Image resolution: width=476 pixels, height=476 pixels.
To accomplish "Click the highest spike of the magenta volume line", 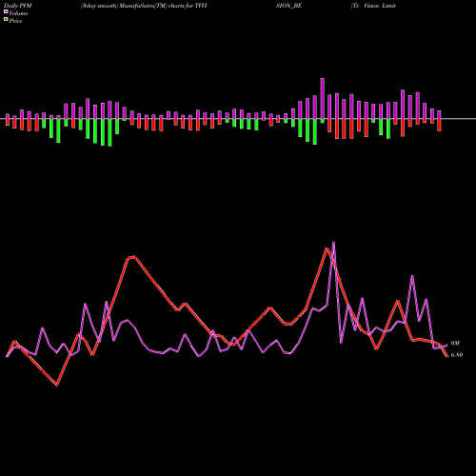I will 333,243.
